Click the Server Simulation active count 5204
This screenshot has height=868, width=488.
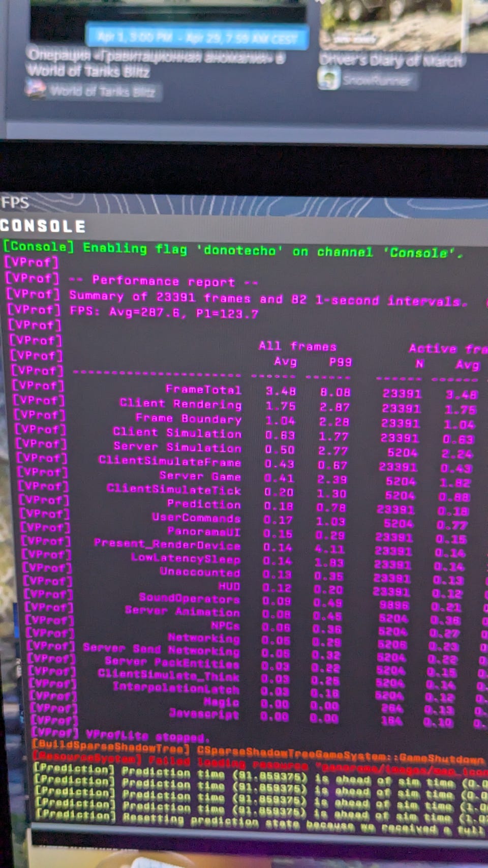pyautogui.click(x=402, y=453)
